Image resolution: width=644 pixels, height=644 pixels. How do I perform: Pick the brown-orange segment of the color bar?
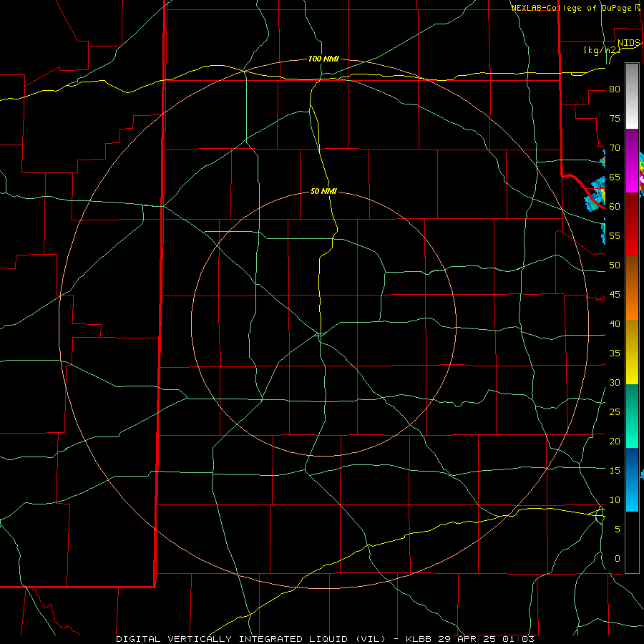tap(632, 288)
